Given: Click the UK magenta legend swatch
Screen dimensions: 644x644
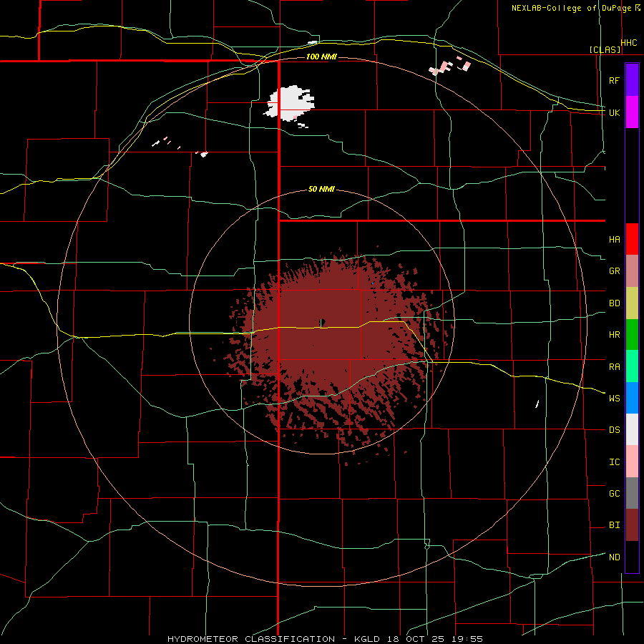Looking at the screenshot, I should (x=632, y=112).
